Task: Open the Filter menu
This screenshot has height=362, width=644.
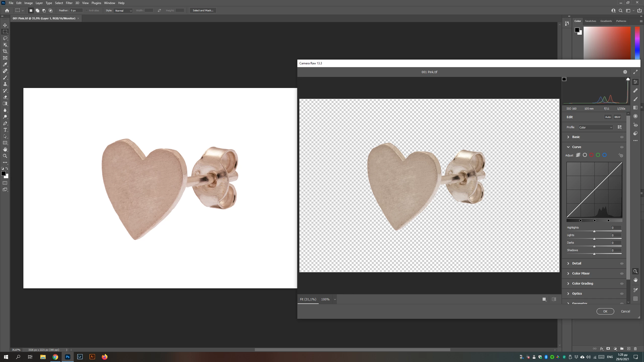Action: tap(69, 3)
